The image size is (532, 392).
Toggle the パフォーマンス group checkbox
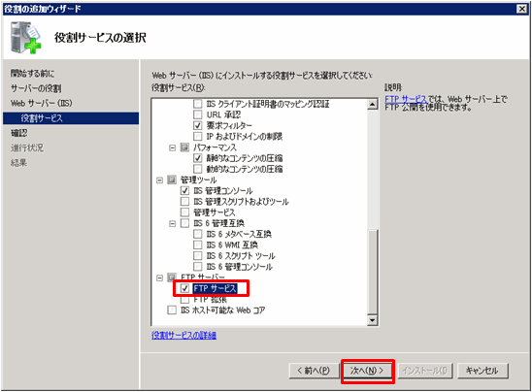(184, 147)
